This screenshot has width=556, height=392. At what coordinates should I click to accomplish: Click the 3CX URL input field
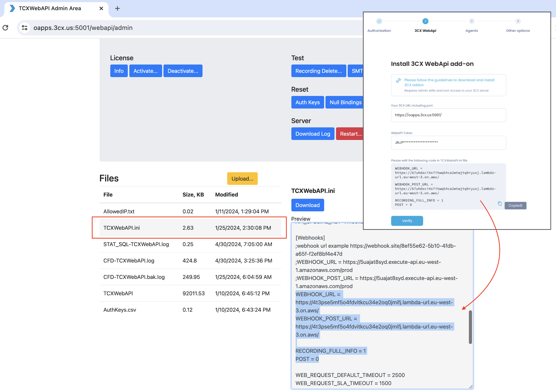click(x=448, y=115)
